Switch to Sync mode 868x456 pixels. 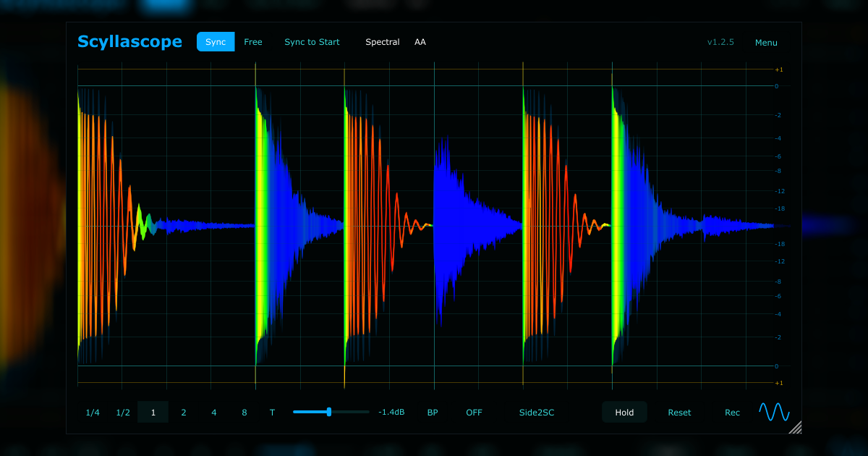[x=215, y=41]
